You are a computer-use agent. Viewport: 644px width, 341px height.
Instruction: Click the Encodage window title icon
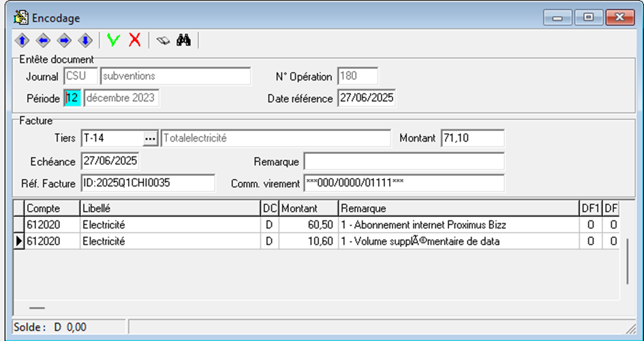[21, 18]
